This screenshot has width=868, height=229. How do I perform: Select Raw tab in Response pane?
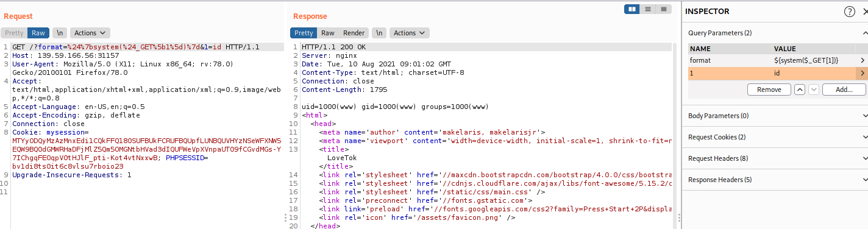tap(328, 33)
